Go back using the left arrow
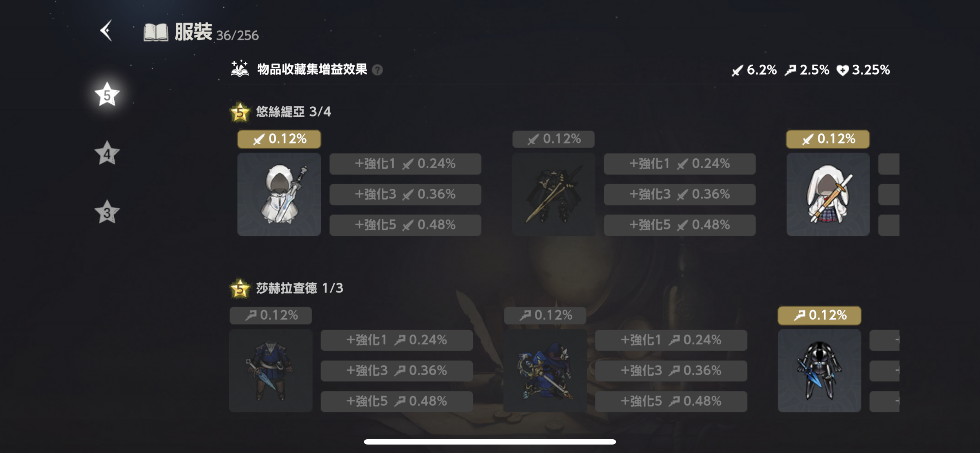This screenshot has width=980, height=453. 106,30
